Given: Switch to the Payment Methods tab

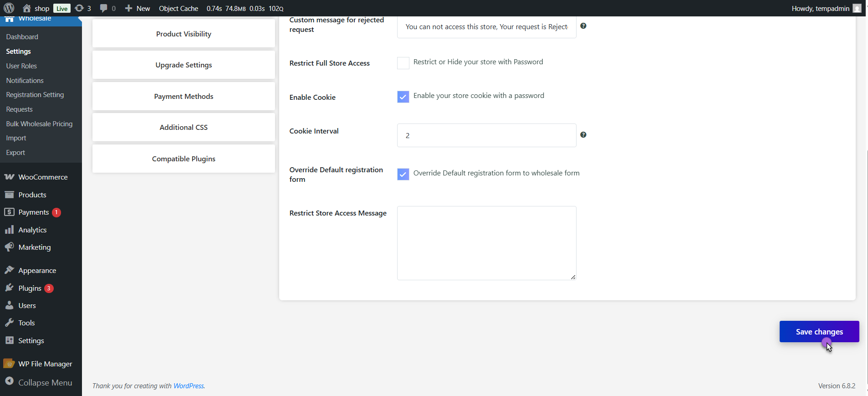Looking at the screenshot, I should coord(184,96).
